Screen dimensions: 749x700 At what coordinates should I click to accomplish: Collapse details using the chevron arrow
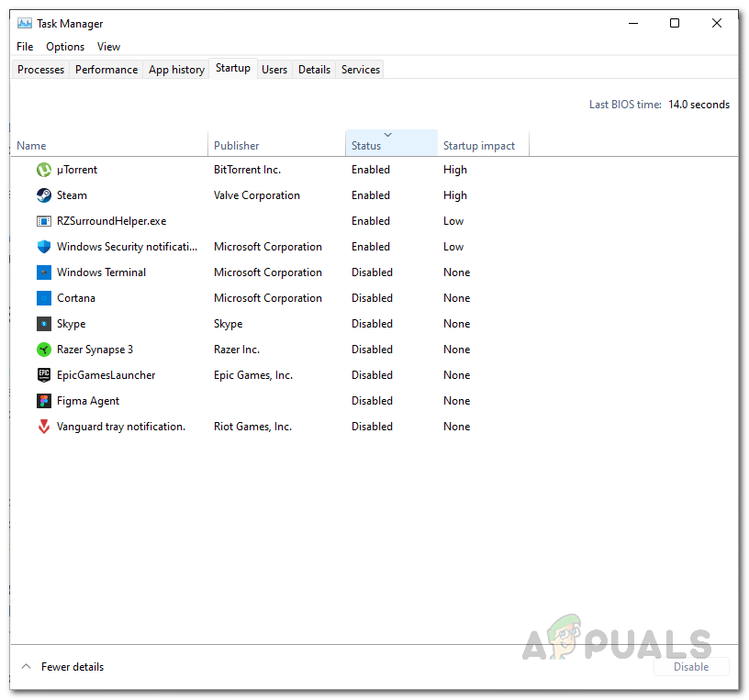point(27,666)
